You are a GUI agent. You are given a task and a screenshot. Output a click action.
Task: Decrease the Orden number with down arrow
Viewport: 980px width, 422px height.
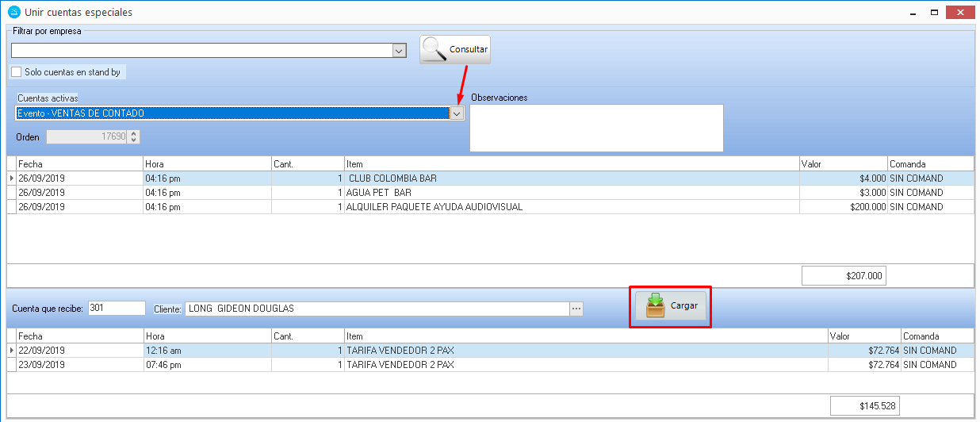133,140
